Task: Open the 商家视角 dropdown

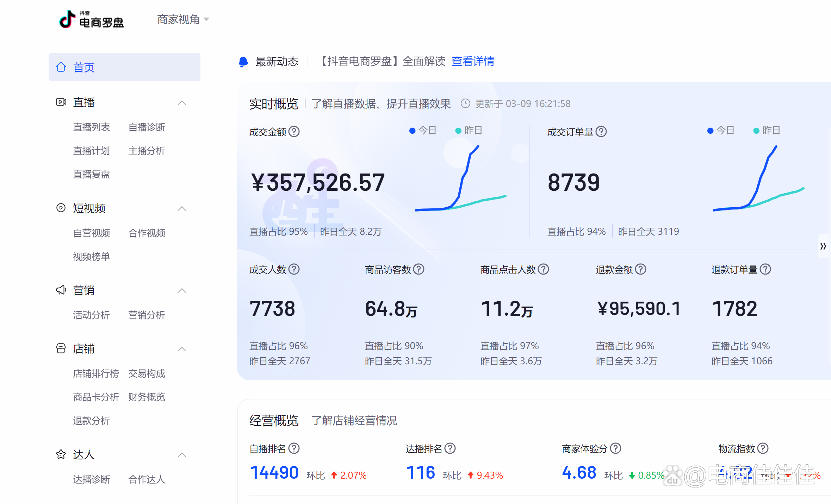Action: [x=183, y=19]
